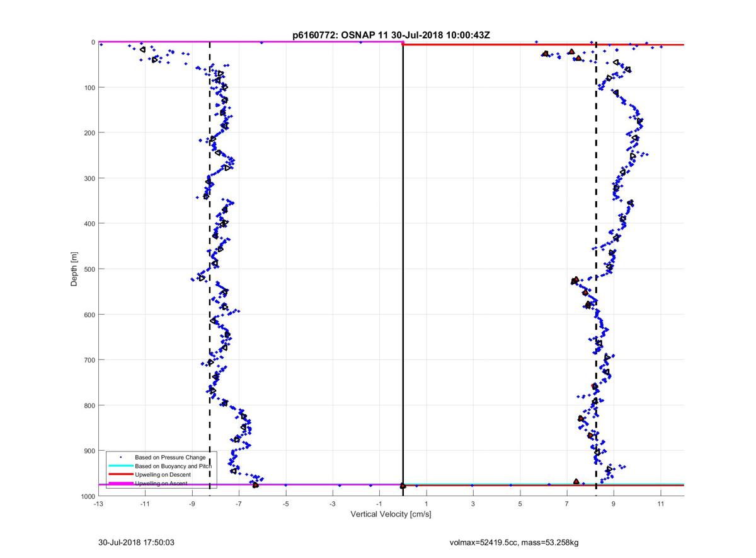Click the plot title 'p6160772: OSNAP 11 30-Jul-2018 10:00:43Z'
The height and width of the screenshot is (558, 756).
click(x=391, y=35)
